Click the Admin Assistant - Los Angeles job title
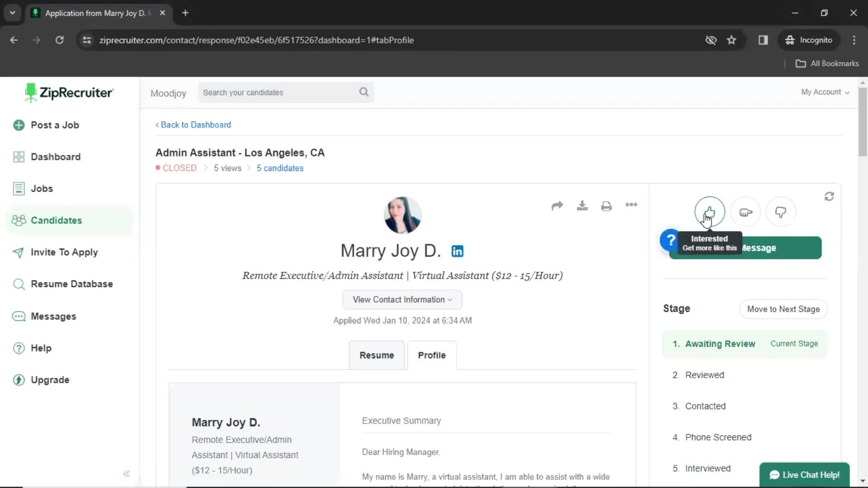The height and width of the screenshot is (488, 868). tap(240, 153)
